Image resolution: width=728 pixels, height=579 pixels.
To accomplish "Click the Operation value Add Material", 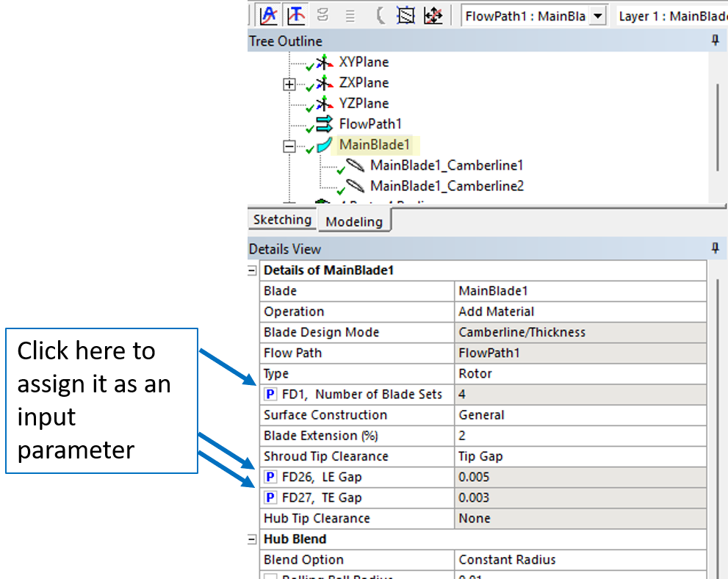I will (580, 312).
